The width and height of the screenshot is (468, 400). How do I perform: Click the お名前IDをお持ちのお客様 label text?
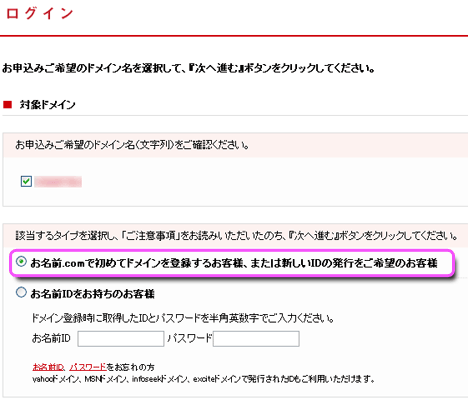point(92,294)
